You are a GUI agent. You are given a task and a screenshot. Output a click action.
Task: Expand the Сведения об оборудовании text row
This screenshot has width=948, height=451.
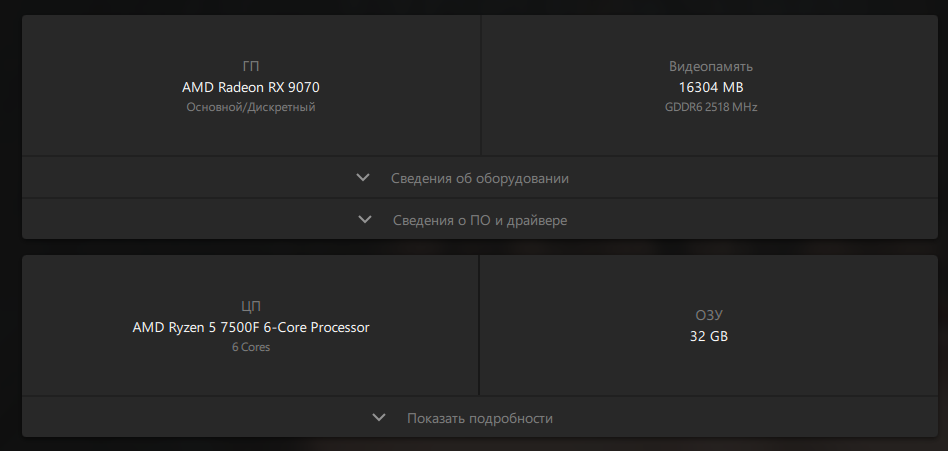(x=479, y=178)
